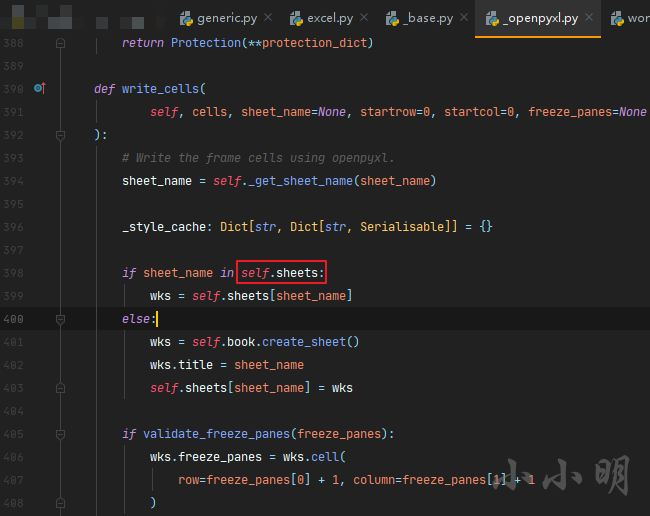Click self.sheets in line 398 condition
650x516 pixels.
(x=280, y=273)
